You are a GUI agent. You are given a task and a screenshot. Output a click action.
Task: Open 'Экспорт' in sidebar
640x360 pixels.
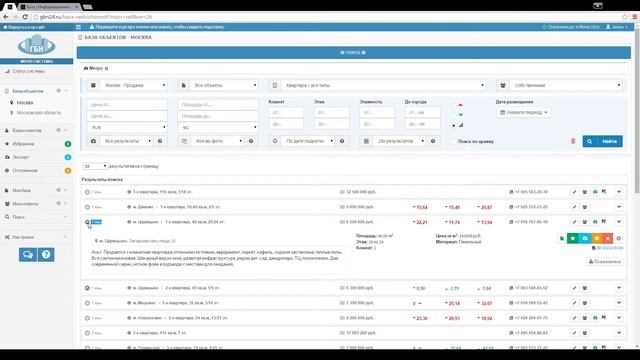point(20,157)
